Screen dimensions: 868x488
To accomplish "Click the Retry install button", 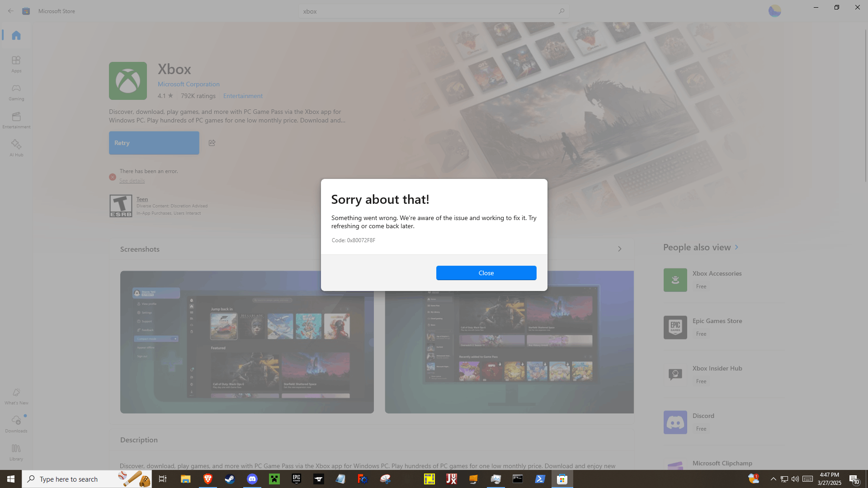I will click(154, 143).
